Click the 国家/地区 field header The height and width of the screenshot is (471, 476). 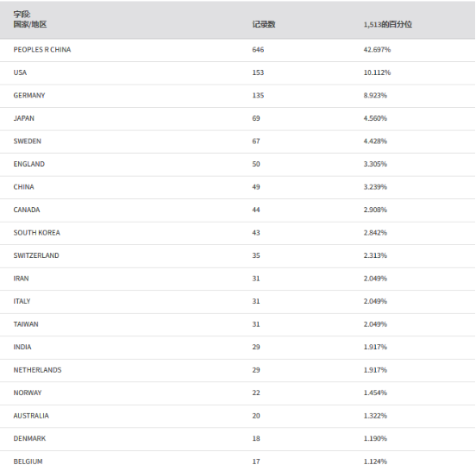coord(29,24)
